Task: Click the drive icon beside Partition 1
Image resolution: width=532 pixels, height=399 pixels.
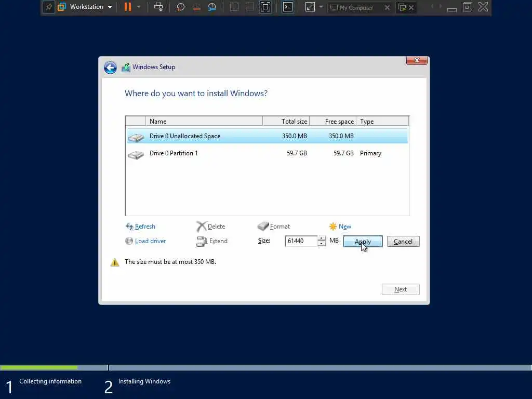Action: 136,155
